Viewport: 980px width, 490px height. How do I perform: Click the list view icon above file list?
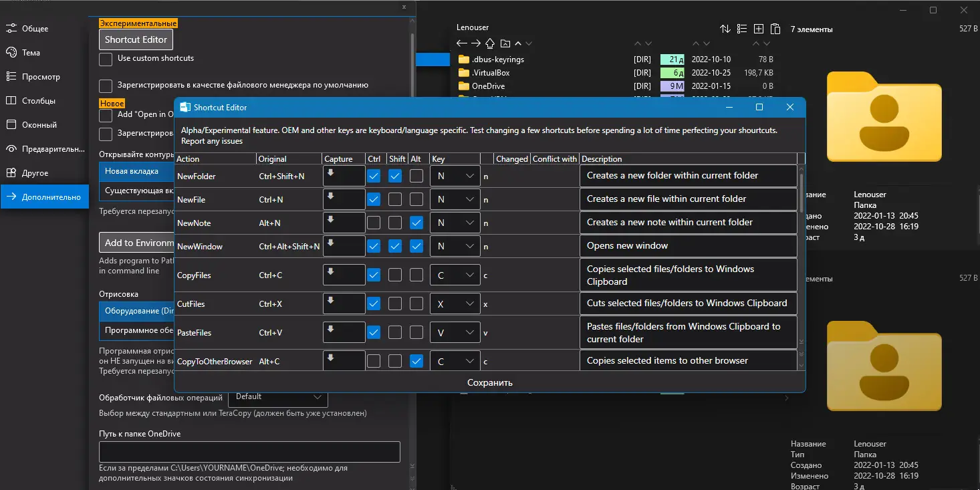(x=743, y=29)
